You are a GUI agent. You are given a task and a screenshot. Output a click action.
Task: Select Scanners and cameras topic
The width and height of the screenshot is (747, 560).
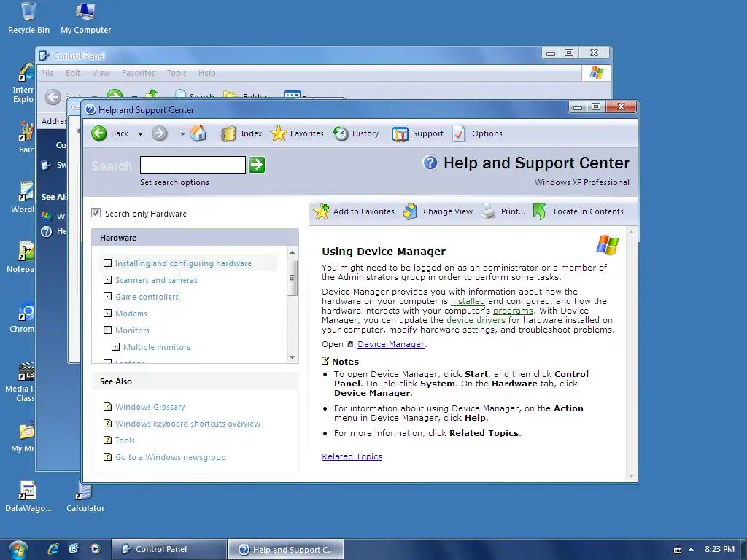click(156, 280)
